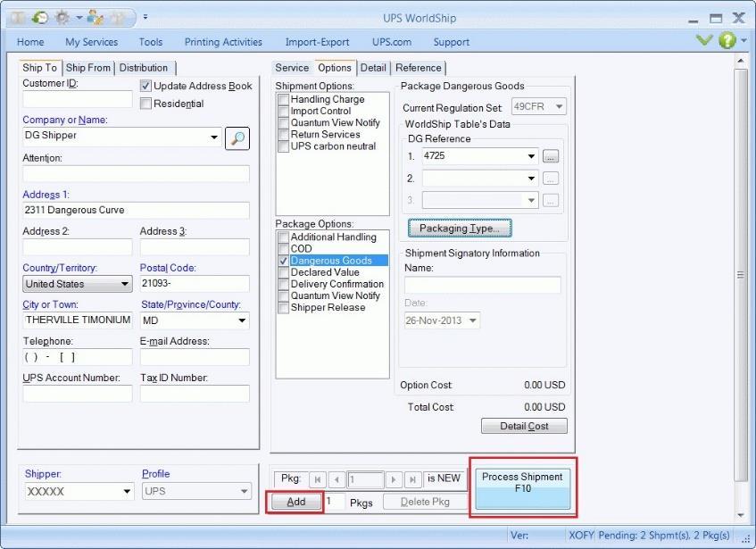This screenshot has width=756, height=549.
Task: Switch to the Ship From tab
Action: 88,68
